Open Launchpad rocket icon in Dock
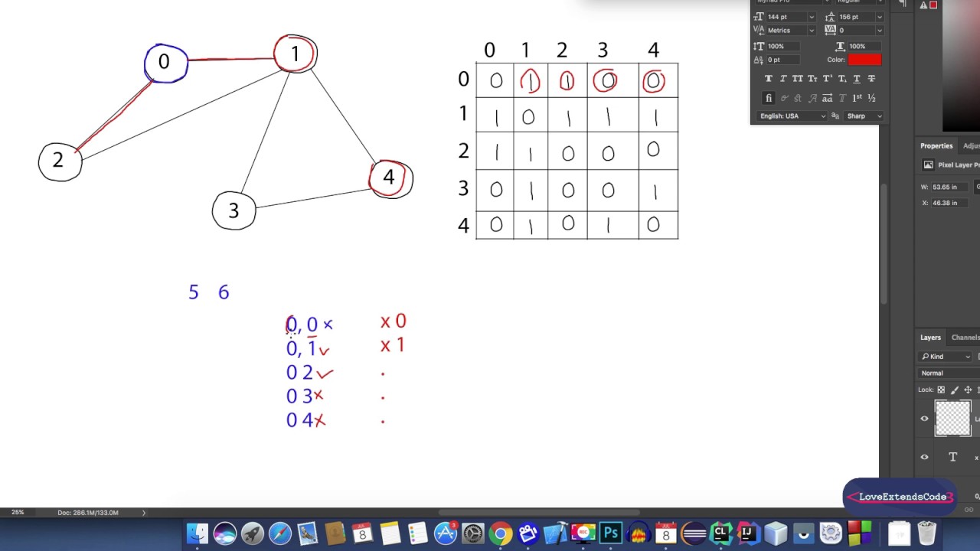Image resolution: width=980 pixels, height=551 pixels. [x=253, y=533]
